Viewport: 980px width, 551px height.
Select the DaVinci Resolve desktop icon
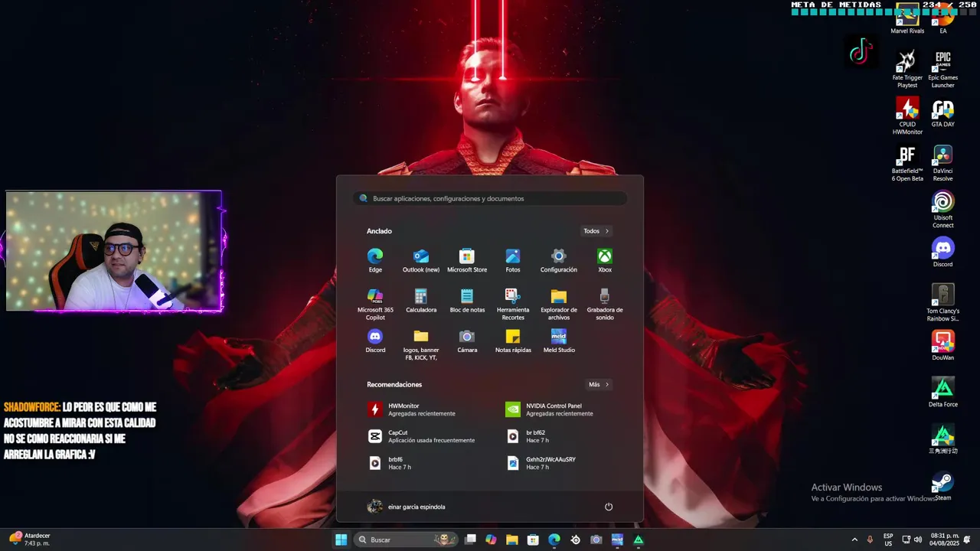pos(943,163)
